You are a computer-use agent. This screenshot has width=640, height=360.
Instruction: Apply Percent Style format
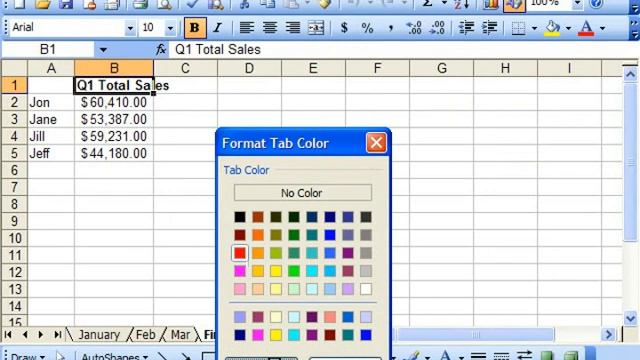[x=367, y=28]
